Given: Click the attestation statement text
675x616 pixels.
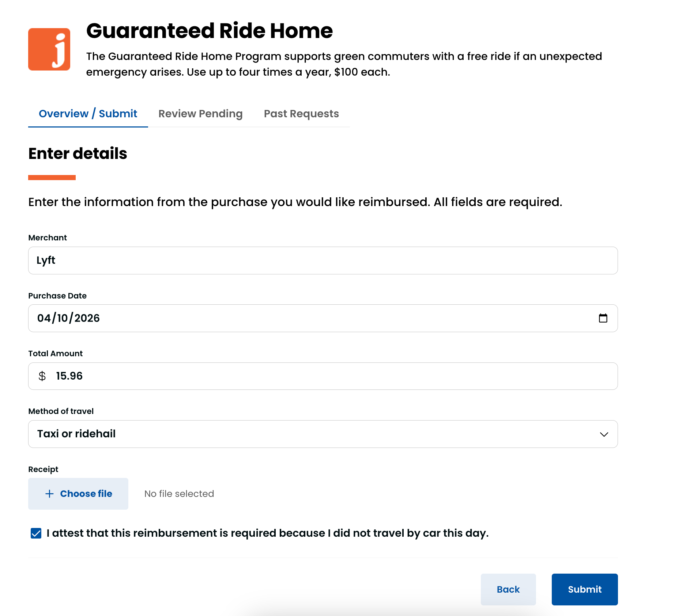Looking at the screenshot, I should pos(267,533).
